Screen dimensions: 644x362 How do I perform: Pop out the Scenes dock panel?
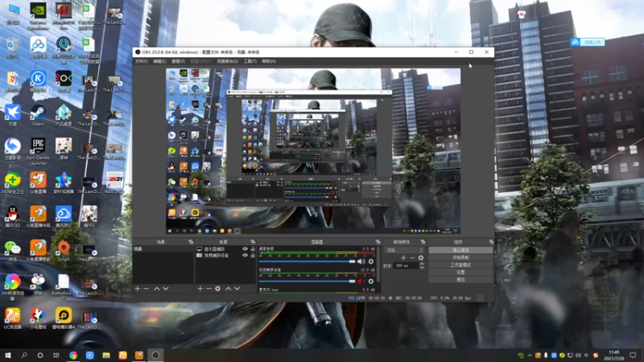(x=191, y=242)
